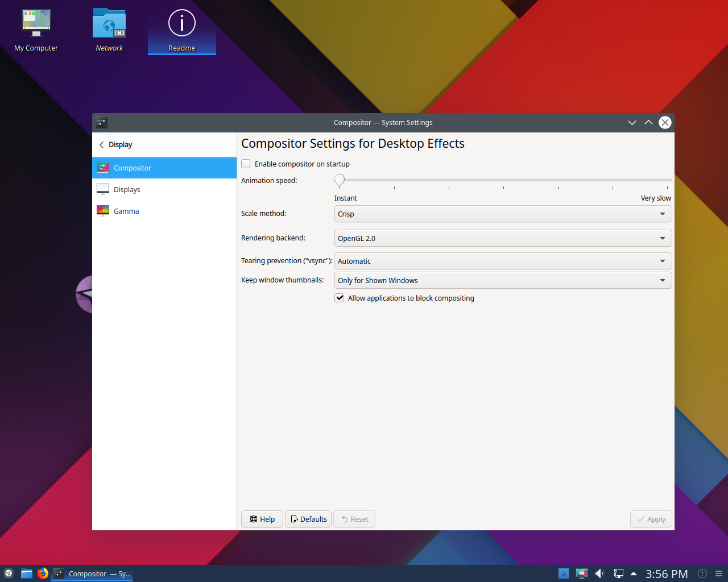Switch to the Displays settings module
Image resolution: width=728 pixels, height=582 pixels.
(x=164, y=189)
